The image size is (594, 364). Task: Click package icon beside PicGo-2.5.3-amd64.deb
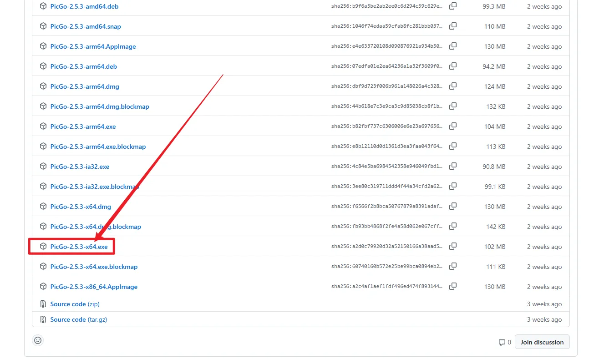click(43, 6)
